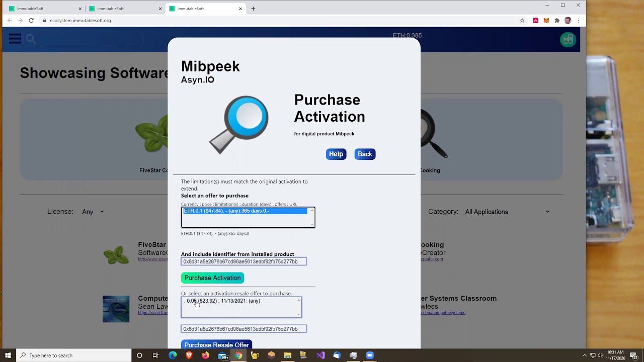Click the site padlock icon in address bar
This screenshot has width=644, height=362.
coord(44,21)
